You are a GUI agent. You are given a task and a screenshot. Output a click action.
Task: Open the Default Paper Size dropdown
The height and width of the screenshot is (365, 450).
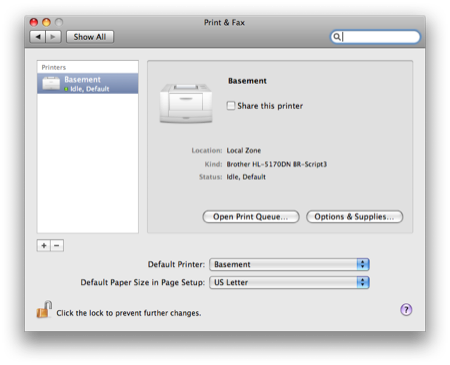[x=289, y=282]
